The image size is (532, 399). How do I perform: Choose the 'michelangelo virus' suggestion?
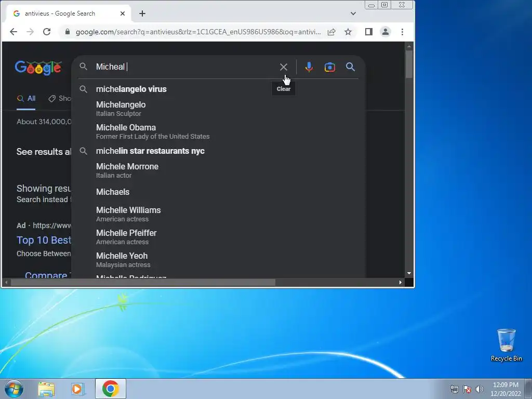218,89
